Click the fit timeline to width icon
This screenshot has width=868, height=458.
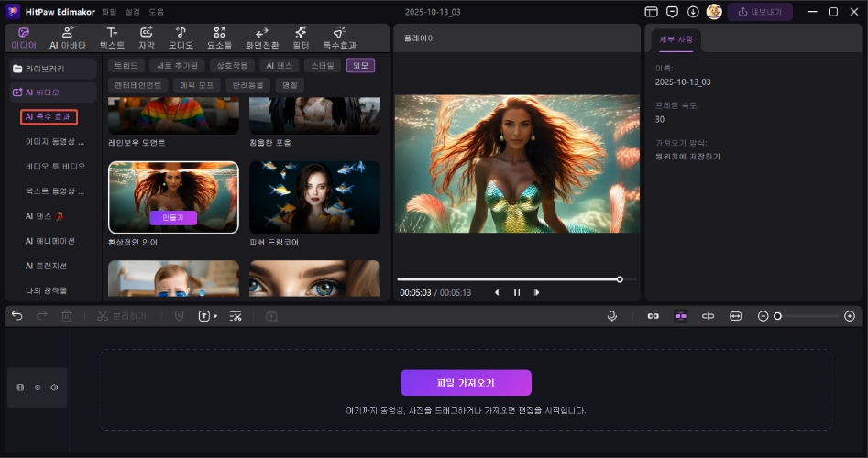tap(735, 316)
